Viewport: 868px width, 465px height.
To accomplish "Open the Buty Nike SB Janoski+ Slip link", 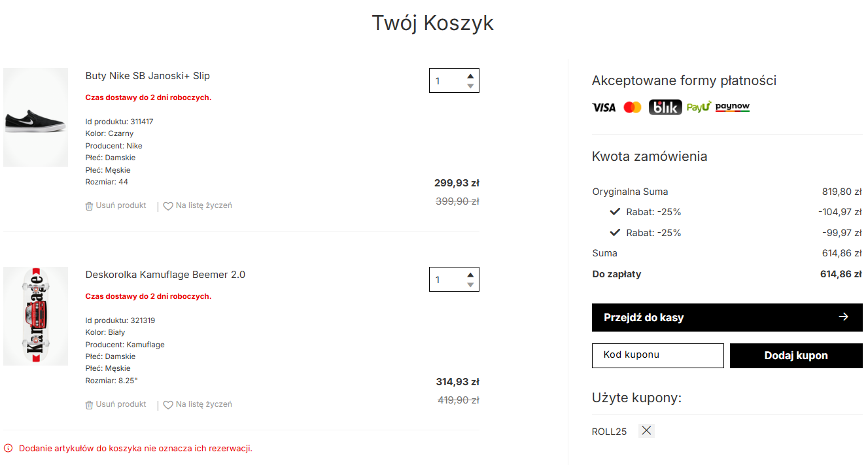I will pos(148,76).
